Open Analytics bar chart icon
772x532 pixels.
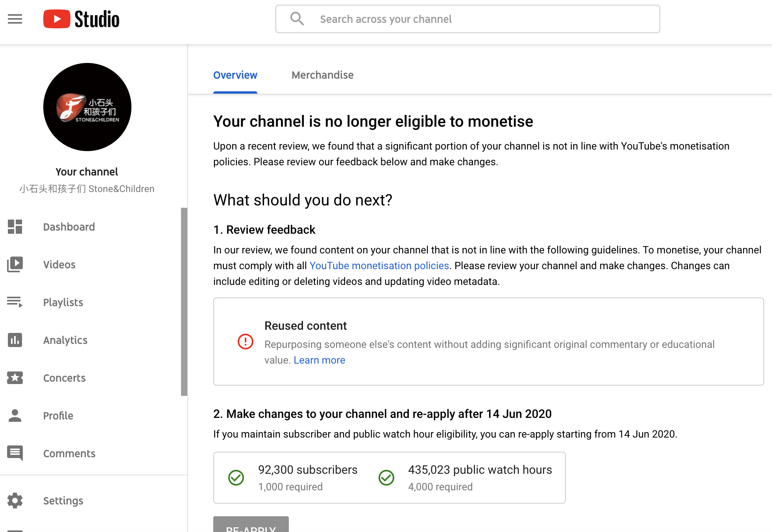point(15,340)
